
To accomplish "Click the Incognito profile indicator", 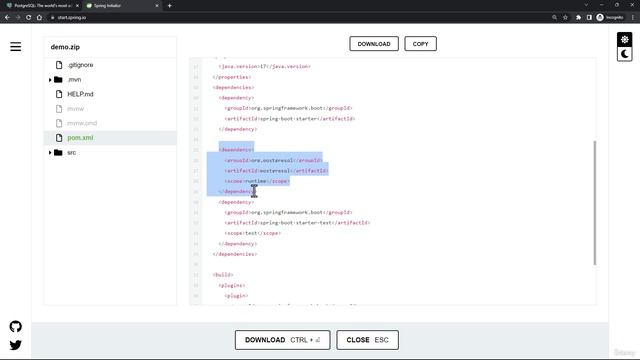I will click(611, 18).
